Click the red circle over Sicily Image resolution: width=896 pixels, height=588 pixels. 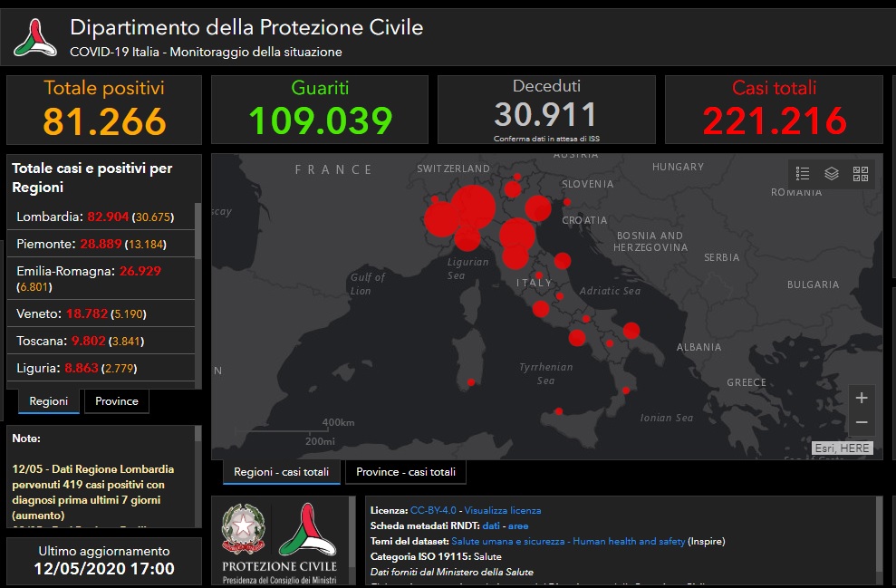coord(558,411)
